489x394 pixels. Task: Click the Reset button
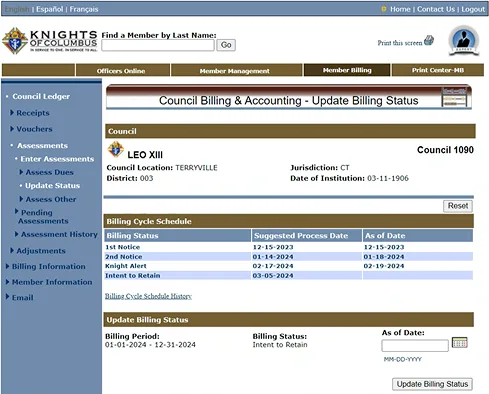tap(458, 206)
